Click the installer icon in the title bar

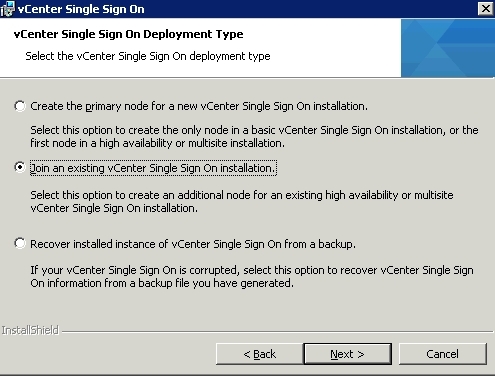point(8,9)
